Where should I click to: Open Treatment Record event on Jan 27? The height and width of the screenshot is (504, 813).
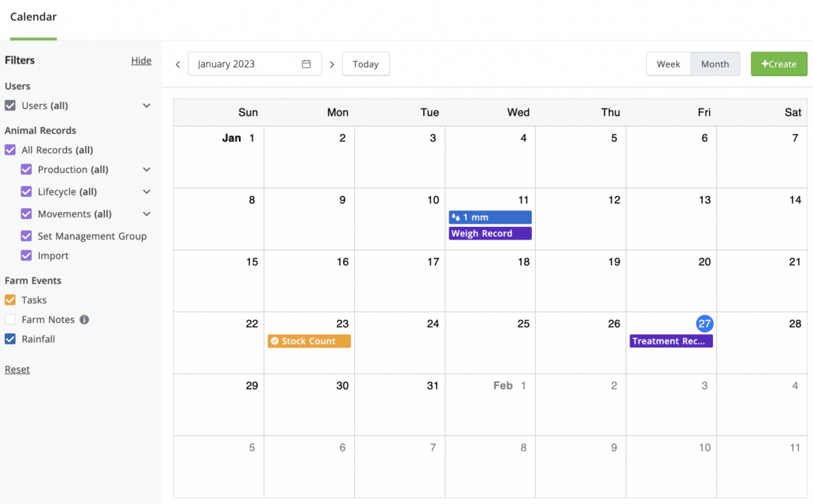671,341
